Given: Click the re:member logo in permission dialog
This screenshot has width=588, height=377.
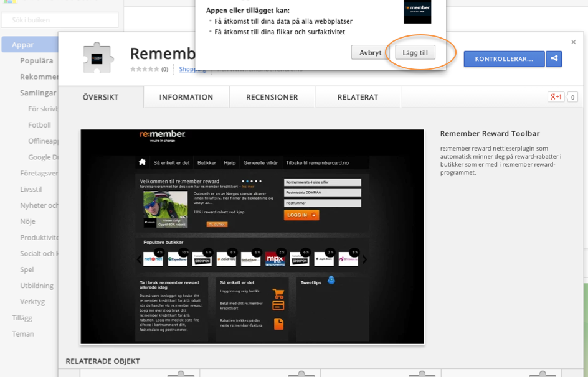Looking at the screenshot, I should tap(417, 12).
